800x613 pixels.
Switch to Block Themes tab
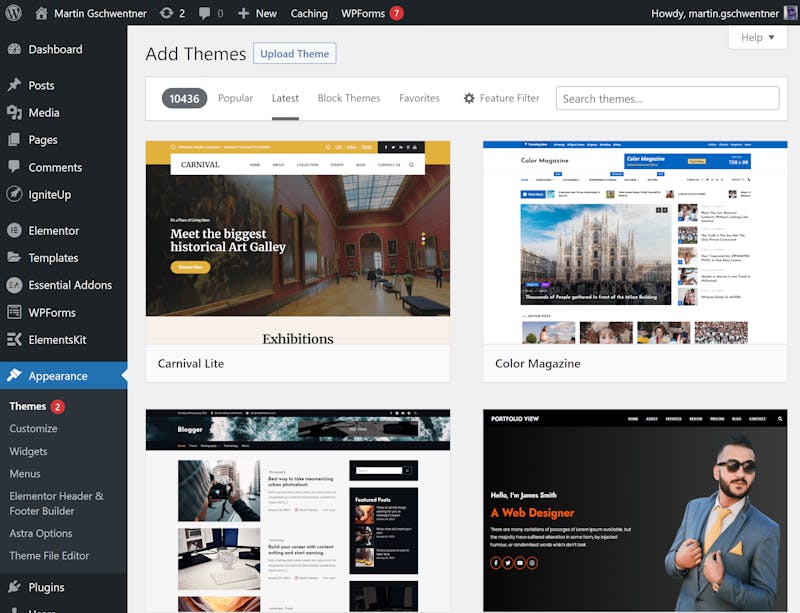click(x=349, y=98)
